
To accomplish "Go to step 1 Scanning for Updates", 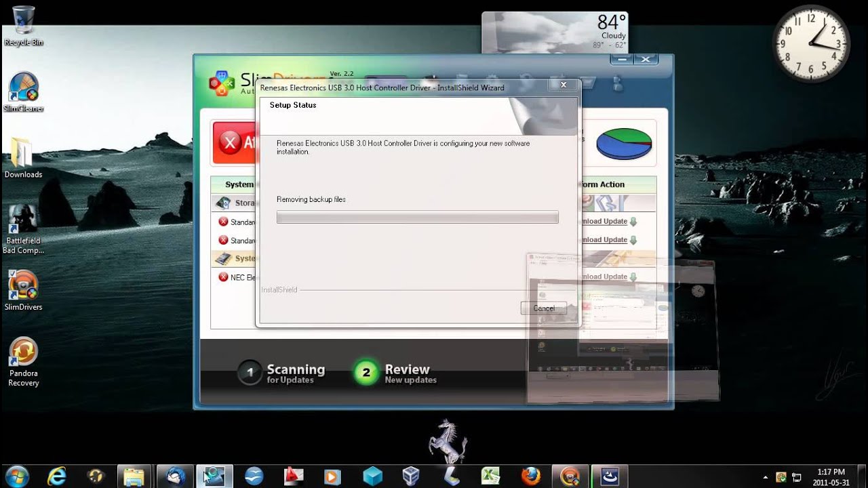I will (x=281, y=373).
